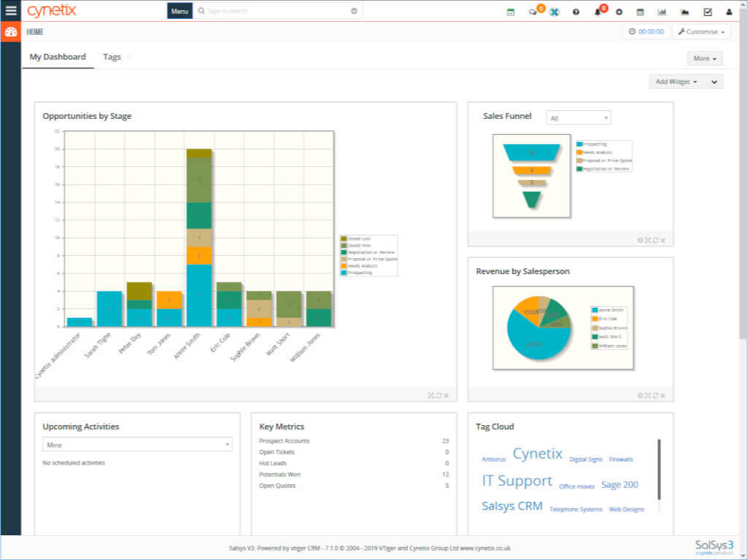This screenshot has height=560, width=748.
Task: Click the Prospecting legend swatch in bar chart
Action: tap(344, 273)
